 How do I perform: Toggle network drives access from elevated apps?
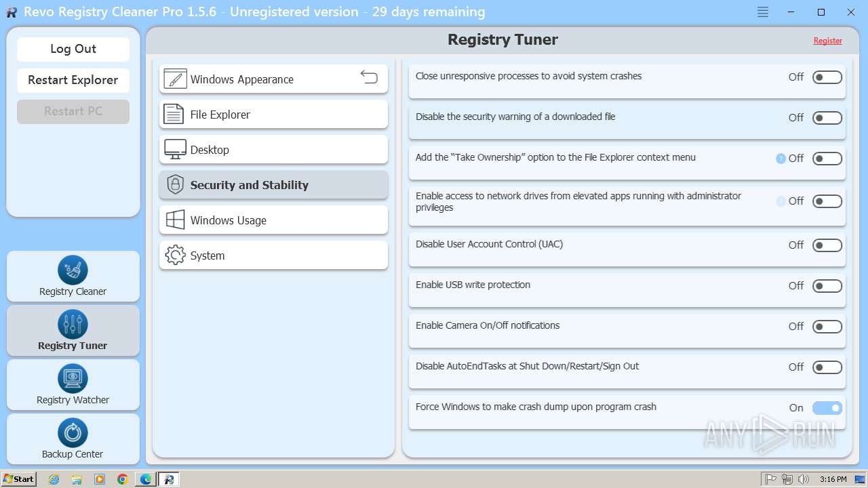[x=827, y=201]
